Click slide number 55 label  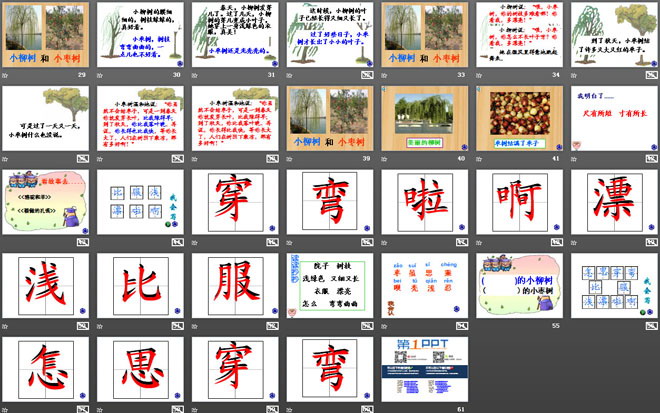[556, 326]
